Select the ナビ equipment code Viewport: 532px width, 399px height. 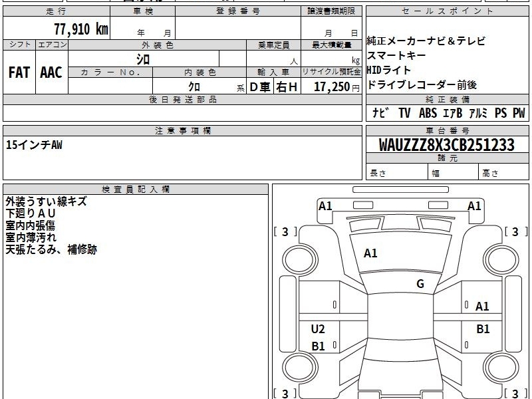(380, 112)
